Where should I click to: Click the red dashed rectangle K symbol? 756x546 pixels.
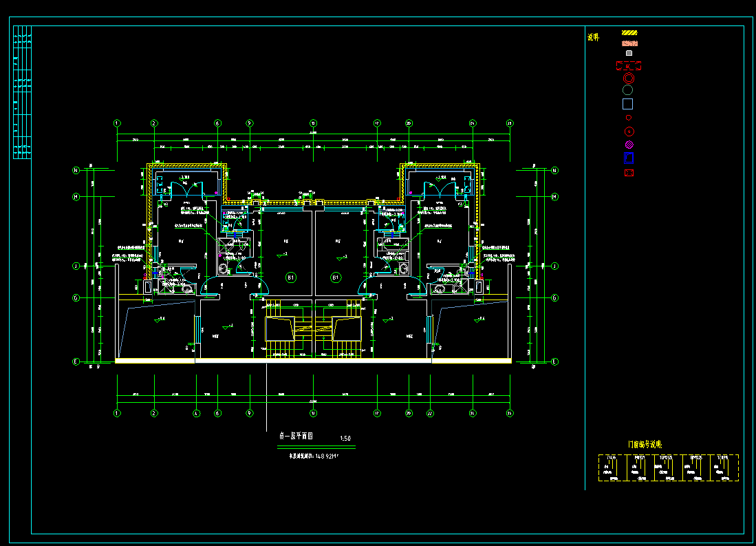tap(629, 65)
